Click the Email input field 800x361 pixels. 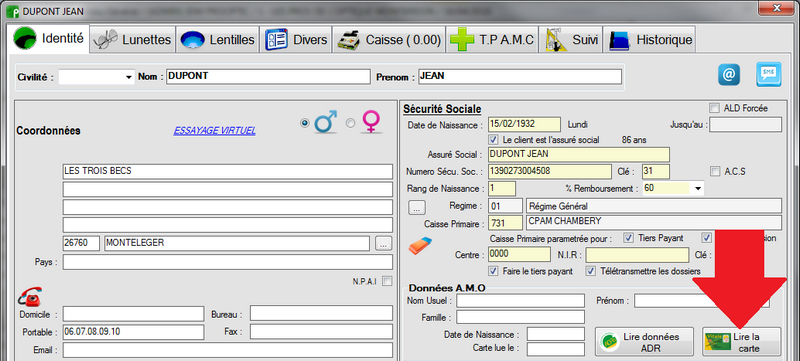click(228, 350)
